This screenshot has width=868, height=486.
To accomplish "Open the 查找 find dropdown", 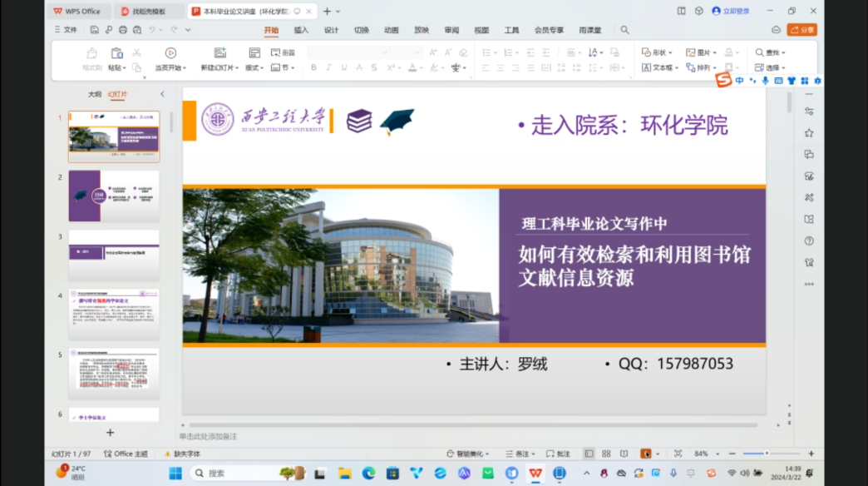I will tap(770, 52).
